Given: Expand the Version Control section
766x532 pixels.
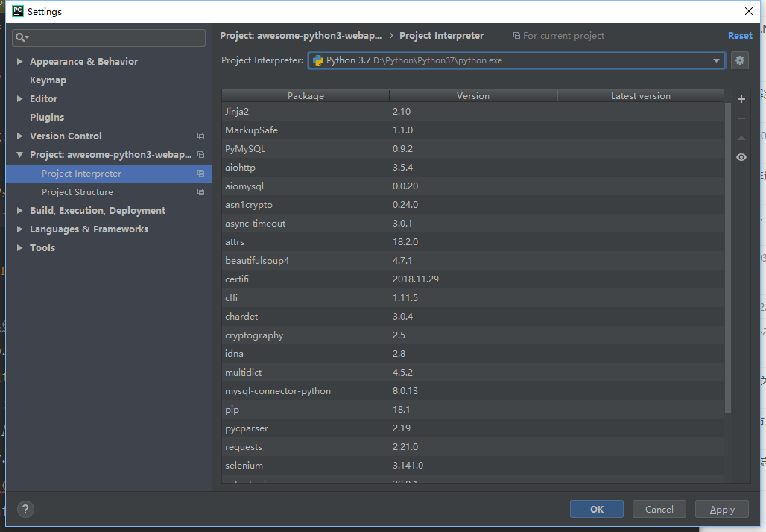Looking at the screenshot, I should pyautogui.click(x=19, y=136).
